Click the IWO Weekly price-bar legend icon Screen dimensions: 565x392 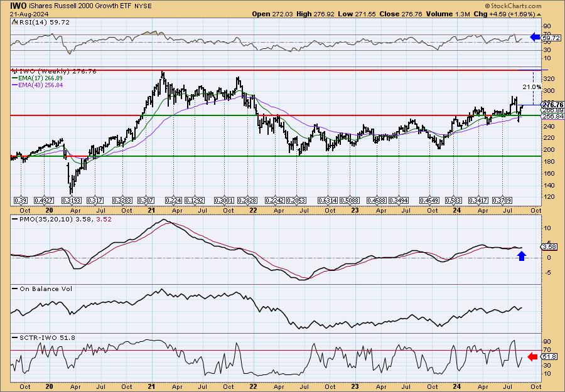(x=15, y=72)
